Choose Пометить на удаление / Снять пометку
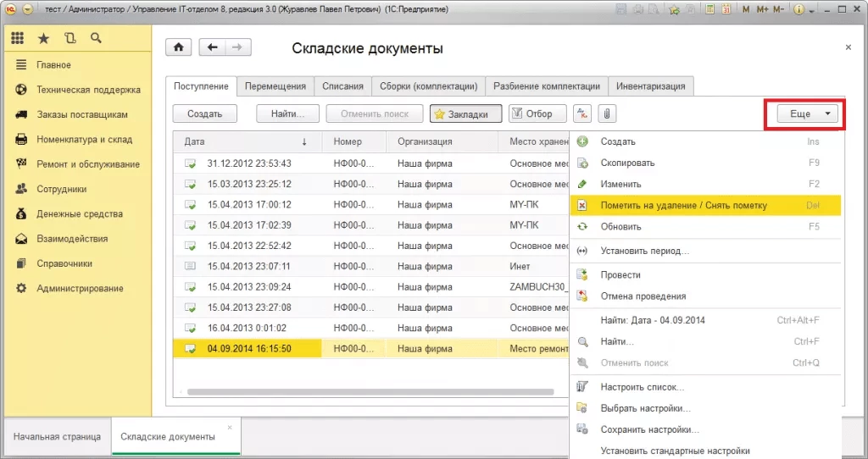Screen dimensions: 868x459 coord(706,205)
